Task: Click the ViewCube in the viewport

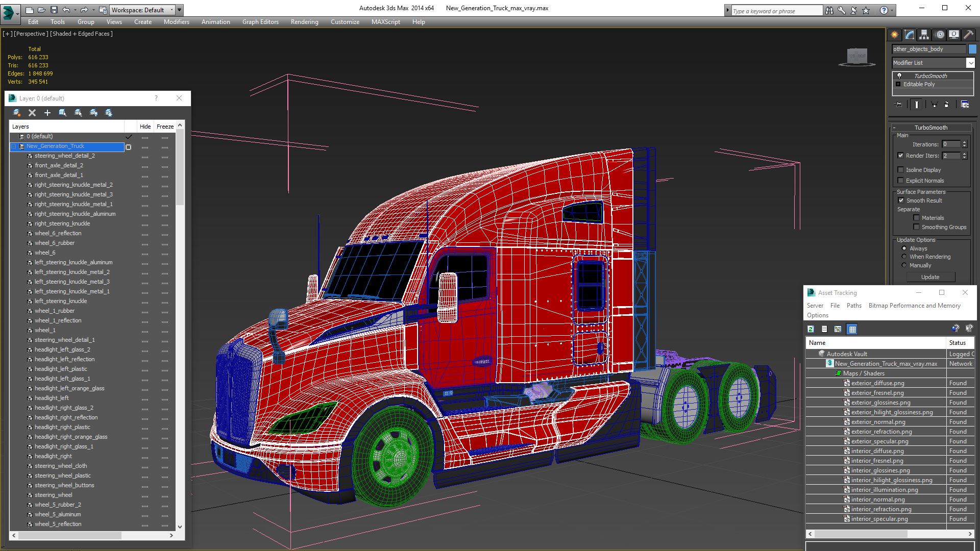Action: (x=857, y=56)
